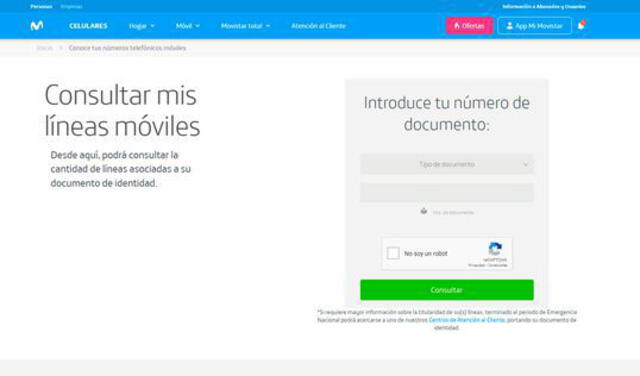The width and height of the screenshot is (640, 376).
Task: Expand the Movistar total menu
Action: click(x=245, y=26)
